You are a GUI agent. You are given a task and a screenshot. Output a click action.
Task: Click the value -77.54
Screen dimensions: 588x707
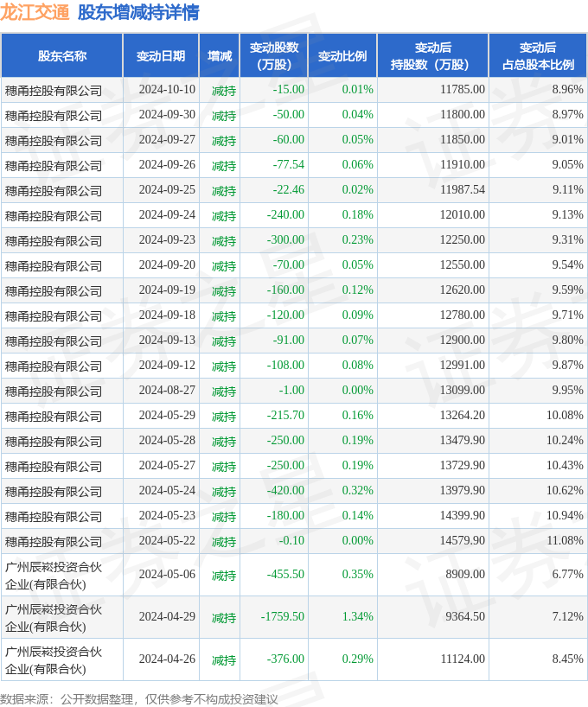[288, 164]
